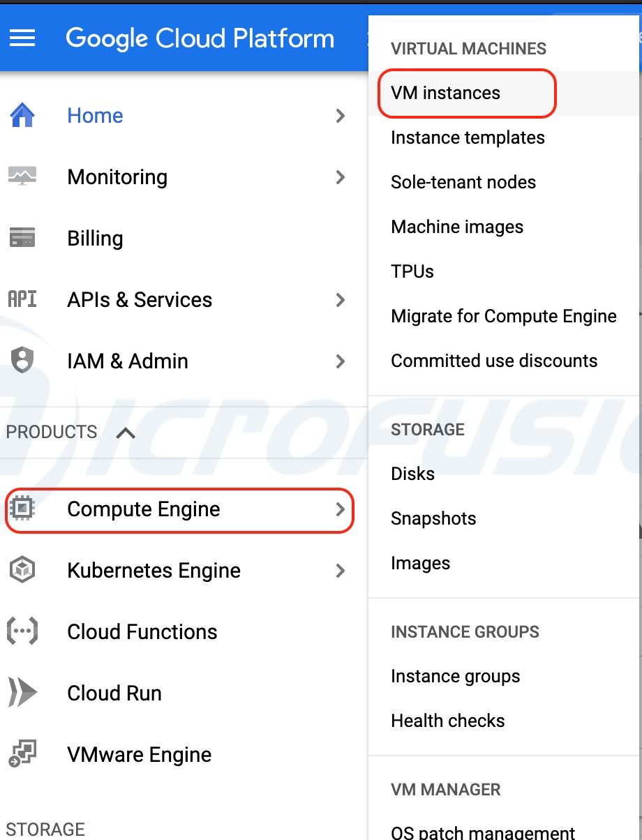This screenshot has height=840, width=642.
Task: Click Committed use discounts
Action: coord(494,361)
